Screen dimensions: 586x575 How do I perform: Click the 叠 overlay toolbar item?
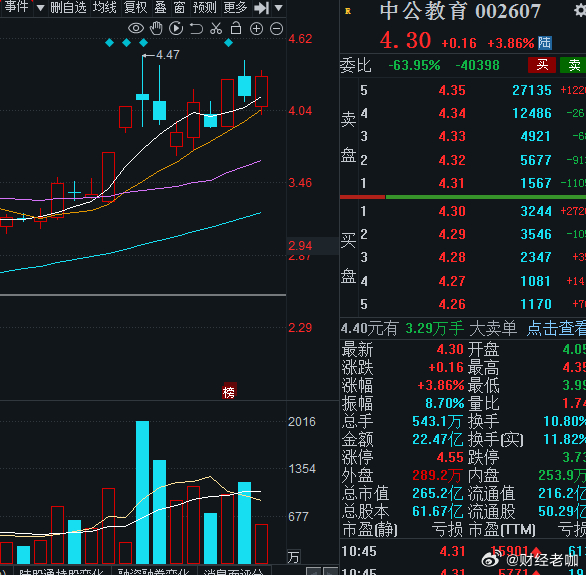[161, 7]
